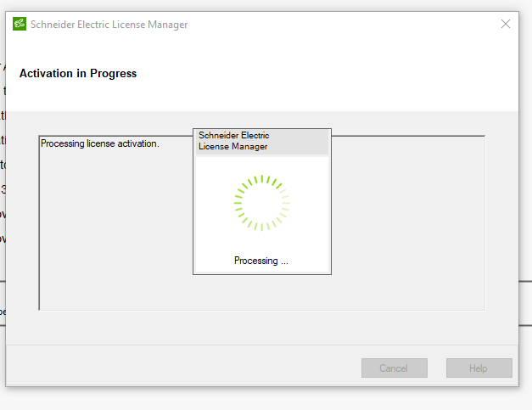Click 'Processing license activation.' status text
Screen dimensions: 532x410
100,143
